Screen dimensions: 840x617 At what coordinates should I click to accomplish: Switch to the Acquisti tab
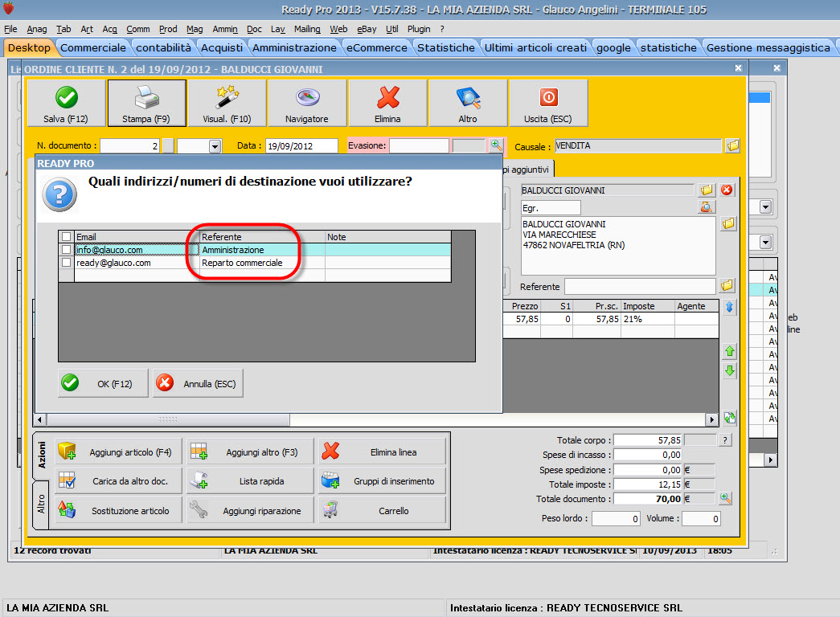coord(222,47)
